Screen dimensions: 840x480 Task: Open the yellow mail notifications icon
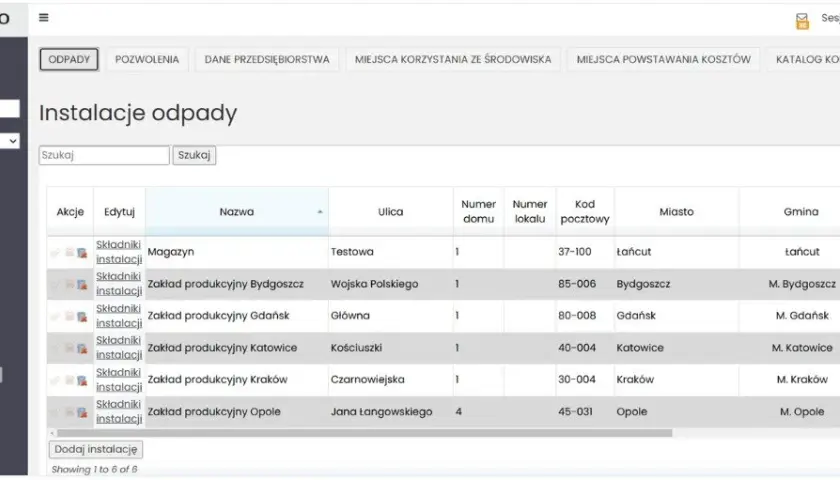tap(802, 21)
